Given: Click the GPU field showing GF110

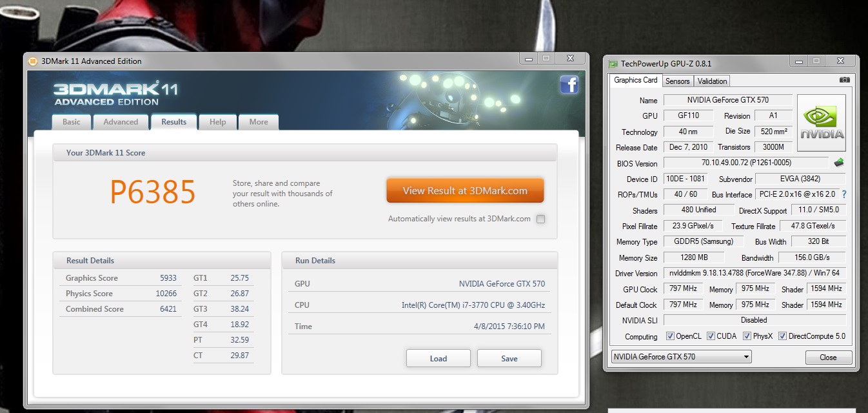Looking at the screenshot, I should tap(688, 116).
